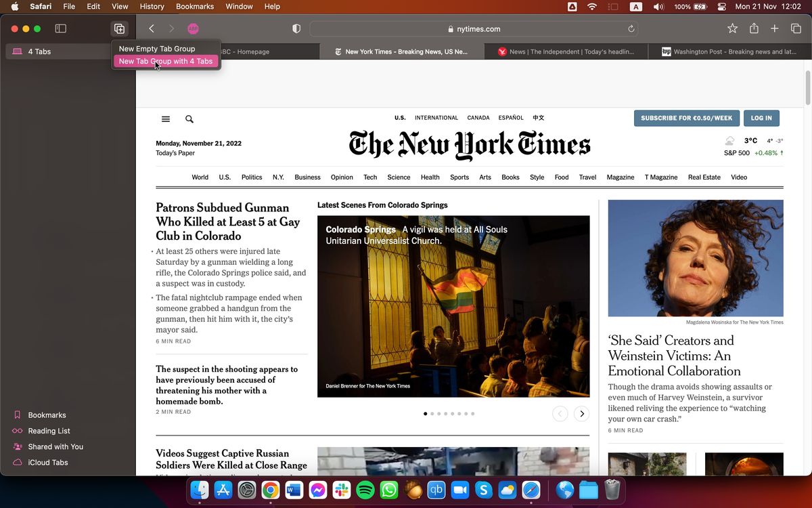Go back using the back arrow
This screenshot has width=812, height=508.
pos(152,28)
